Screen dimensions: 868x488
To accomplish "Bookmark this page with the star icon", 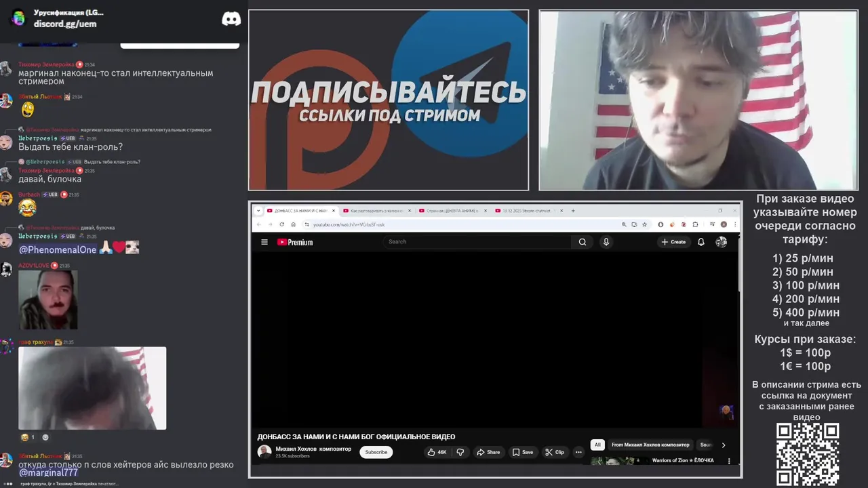I will coord(644,224).
